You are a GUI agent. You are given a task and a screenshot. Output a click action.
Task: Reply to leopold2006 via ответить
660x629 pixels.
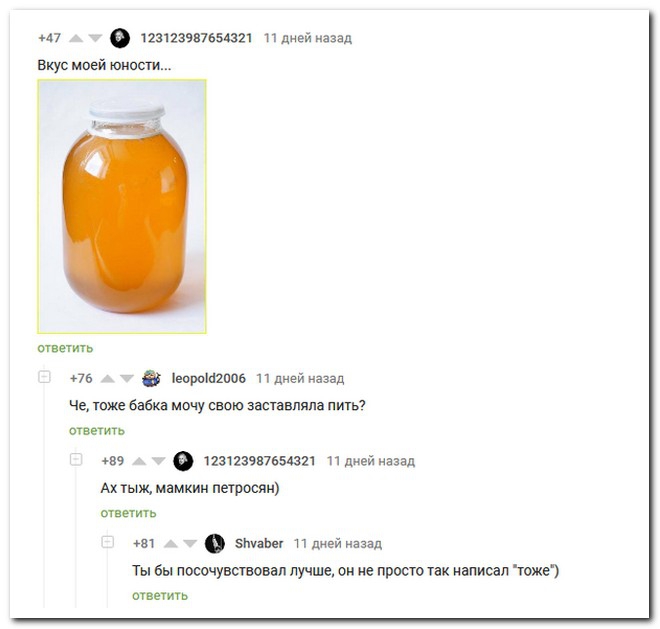click(97, 431)
